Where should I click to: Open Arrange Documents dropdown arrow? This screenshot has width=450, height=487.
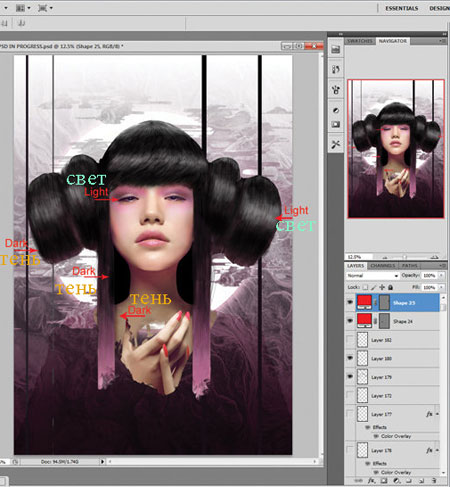29,8
